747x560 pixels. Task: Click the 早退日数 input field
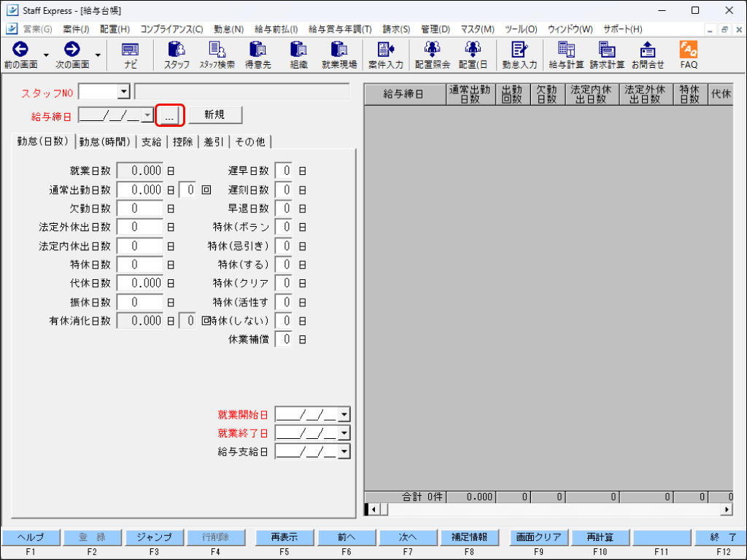(284, 208)
